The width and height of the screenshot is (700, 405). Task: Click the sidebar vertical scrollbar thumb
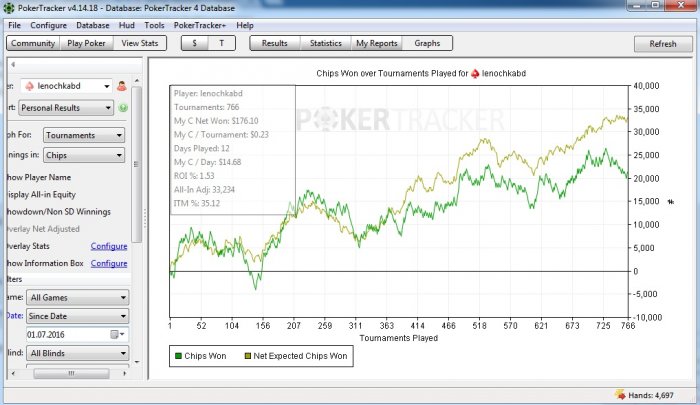(137, 164)
